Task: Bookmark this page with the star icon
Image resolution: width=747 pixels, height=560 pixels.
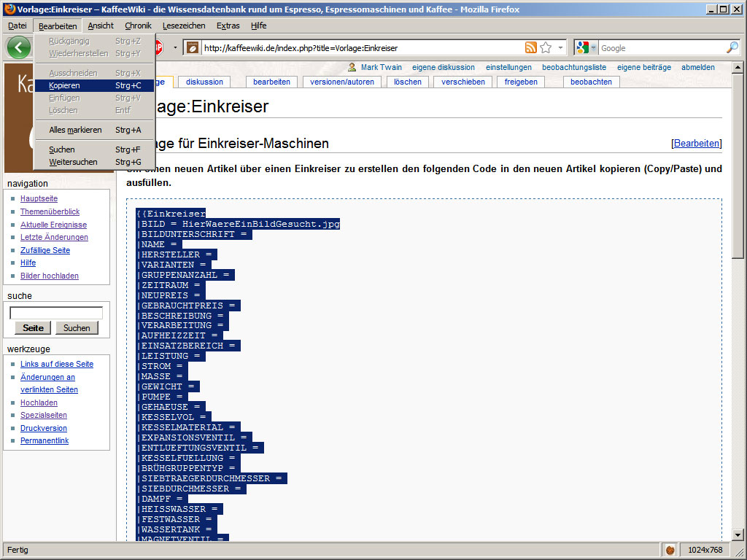Action: [x=545, y=48]
